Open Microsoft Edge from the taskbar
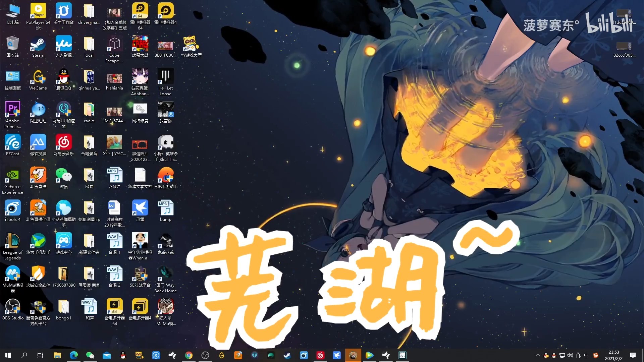Image resolution: width=644 pixels, height=362 pixels. pyautogui.click(x=73, y=355)
